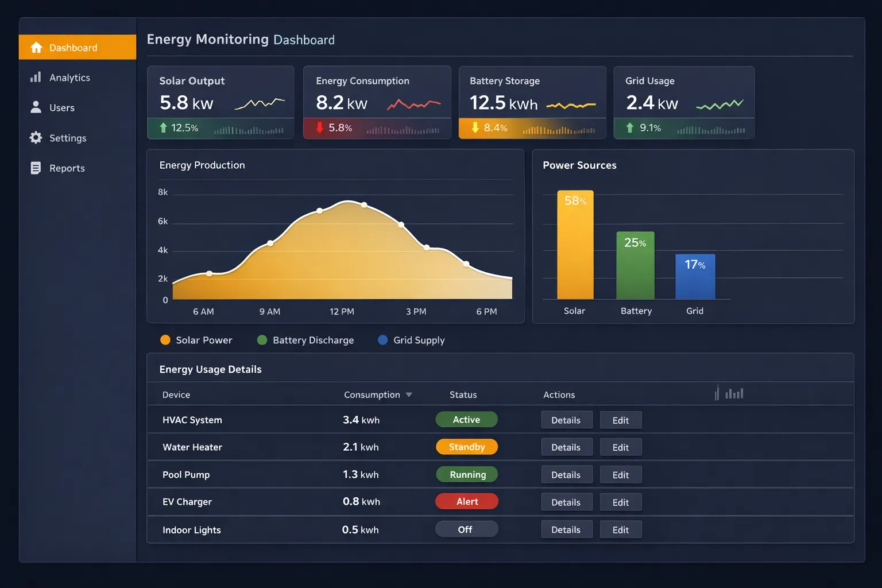Click the 3.4 kwh consumption value

(x=361, y=420)
